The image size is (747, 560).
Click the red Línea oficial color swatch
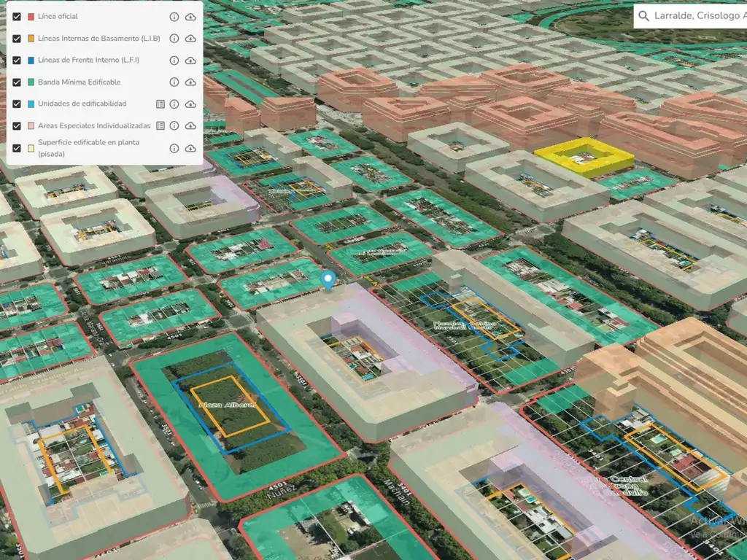tap(31, 17)
